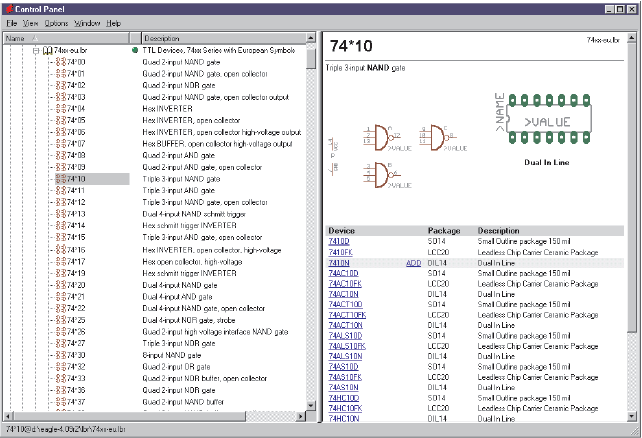
Task: Click the 74xx-eu.lbr library book icon
Action: tap(47, 50)
